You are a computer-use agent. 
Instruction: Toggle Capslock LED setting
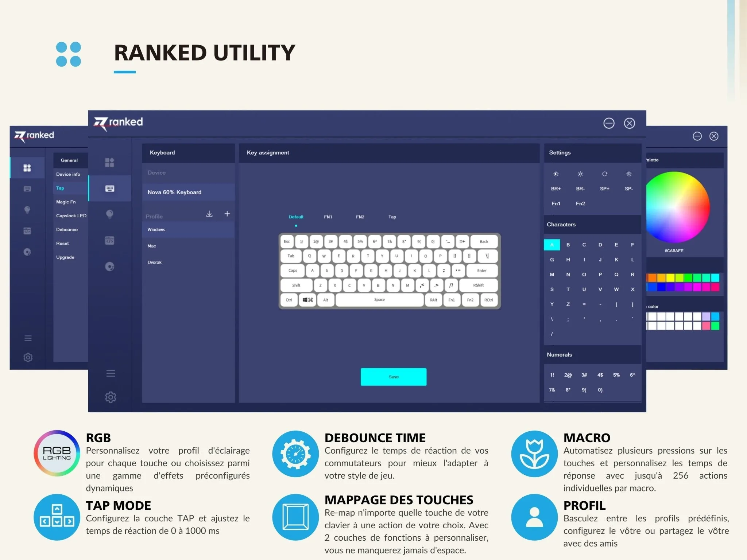[x=66, y=216]
